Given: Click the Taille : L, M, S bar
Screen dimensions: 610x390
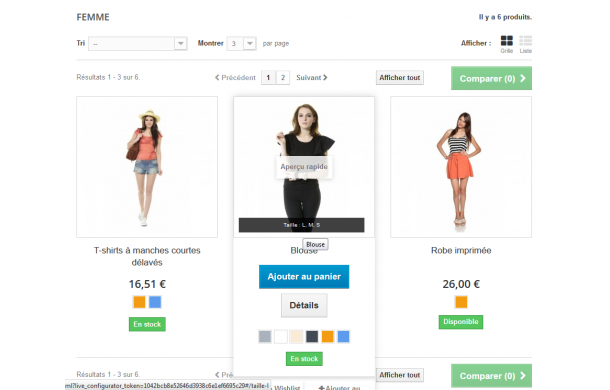Looking at the screenshot, I should pyautogui.click(x=301, y=225).
